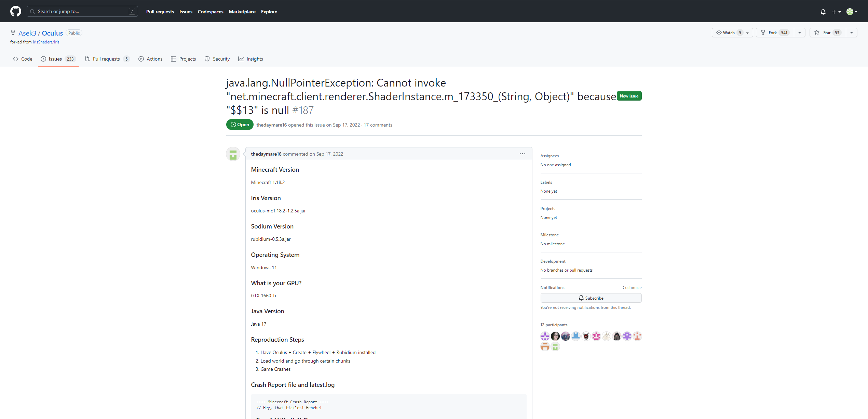Click the orange participant avatar in second row
868x419 pixels.
[x=545, y=347]
